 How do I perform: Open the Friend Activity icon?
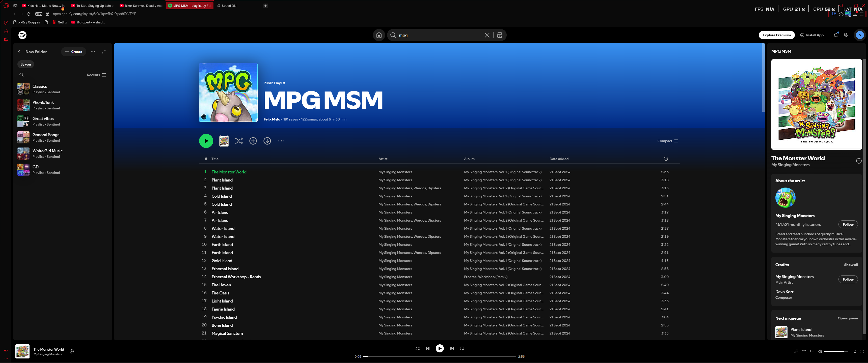click(x=846, y=35)
